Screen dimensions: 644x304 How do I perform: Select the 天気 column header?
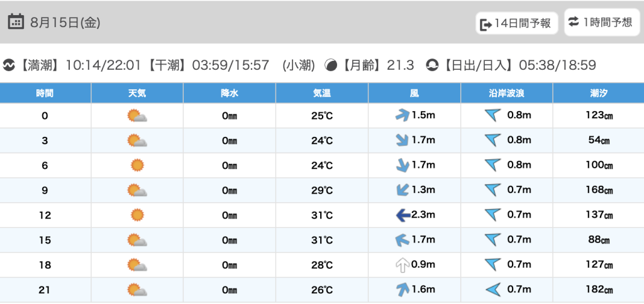point(137,93)
